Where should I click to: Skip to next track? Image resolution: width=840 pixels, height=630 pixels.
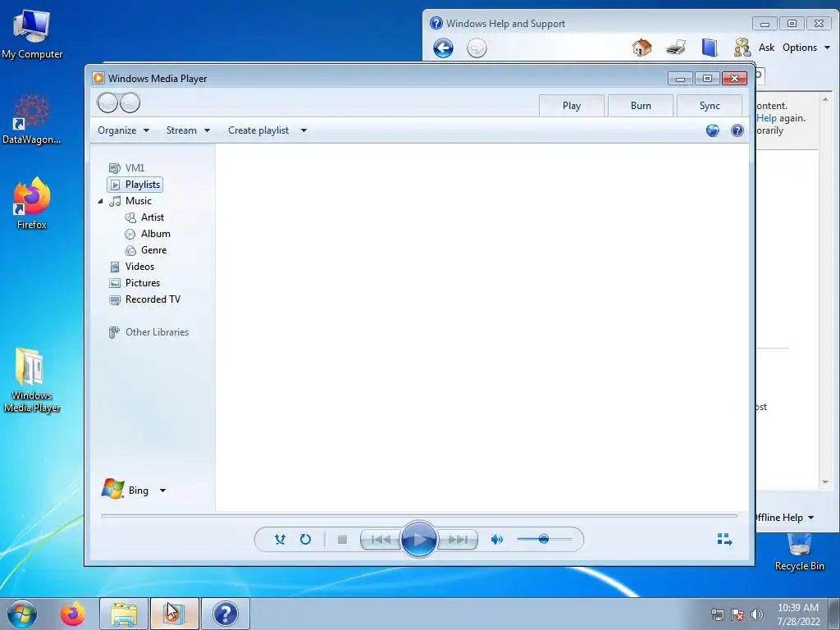457,540
